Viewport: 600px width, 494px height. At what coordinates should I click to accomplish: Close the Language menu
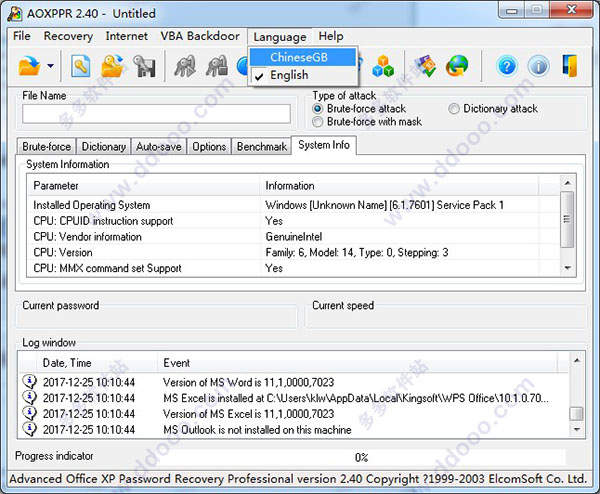[x=280, y=37]
